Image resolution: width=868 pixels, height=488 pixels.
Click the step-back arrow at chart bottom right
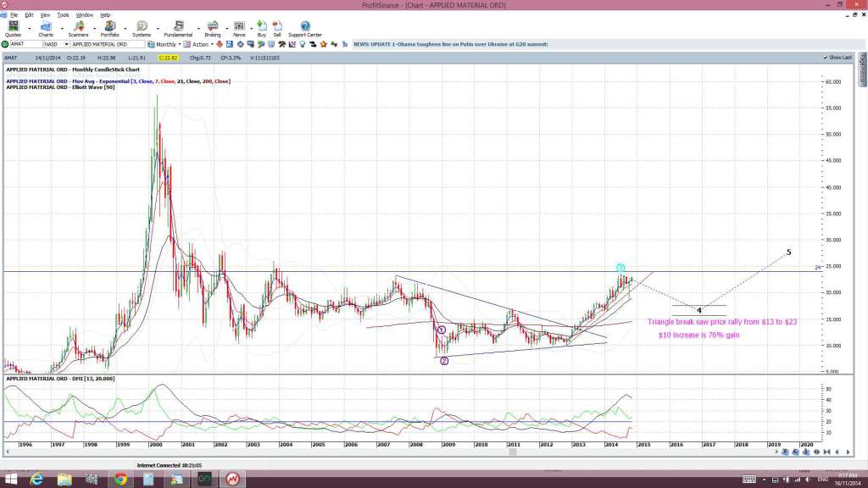pos(837,452)
